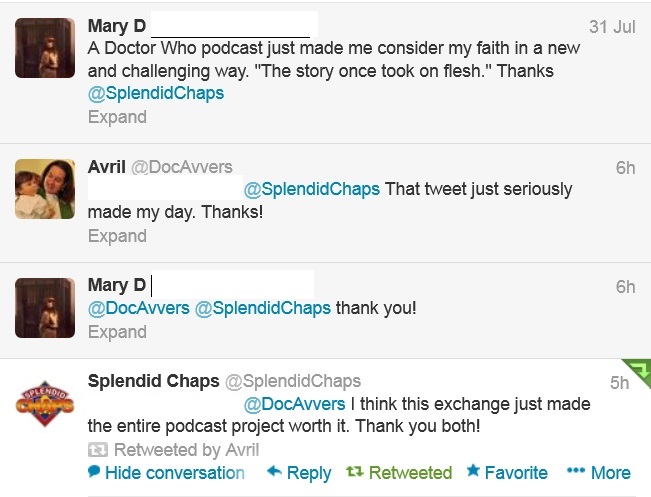Open the 5h timestamp on the last tweet
The width and height of the screenshot is (651, 497).
(x=620, y=382)
